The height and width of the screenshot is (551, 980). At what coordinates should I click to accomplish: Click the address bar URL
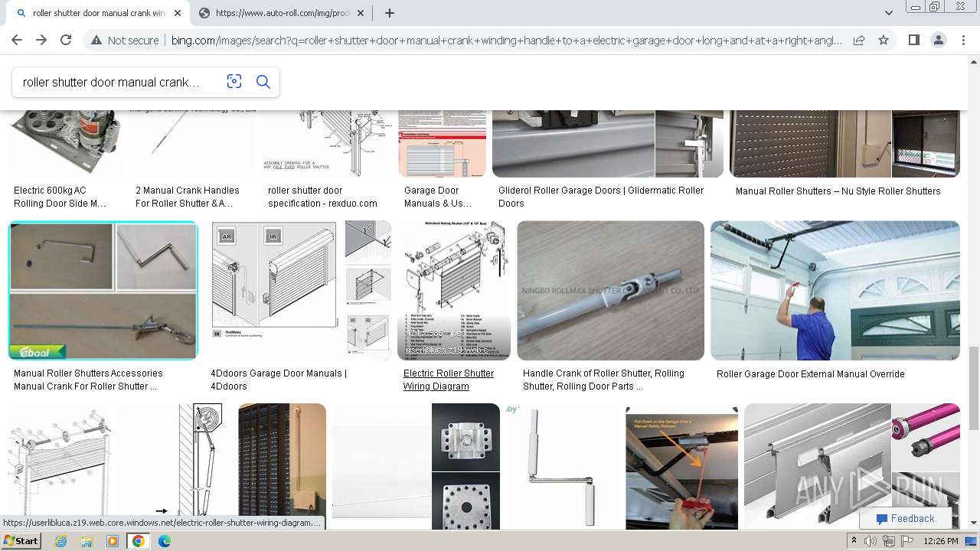[x=506, y=40]
